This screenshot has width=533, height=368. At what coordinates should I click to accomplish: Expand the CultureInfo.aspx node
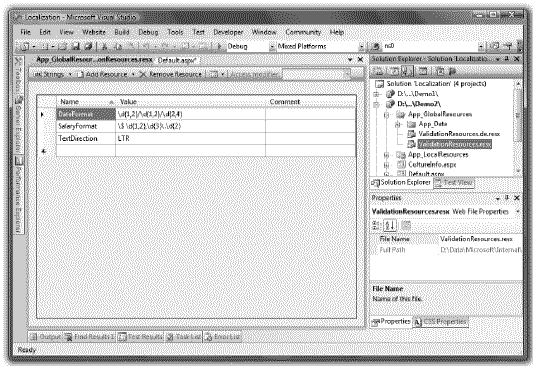pyautogui.click(x=386, y=165)
